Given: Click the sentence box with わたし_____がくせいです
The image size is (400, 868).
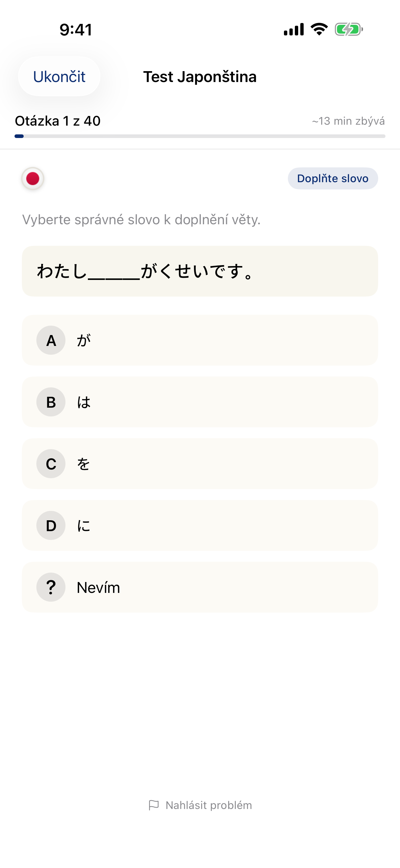Looking at the screenshot, I should [200, 271].
